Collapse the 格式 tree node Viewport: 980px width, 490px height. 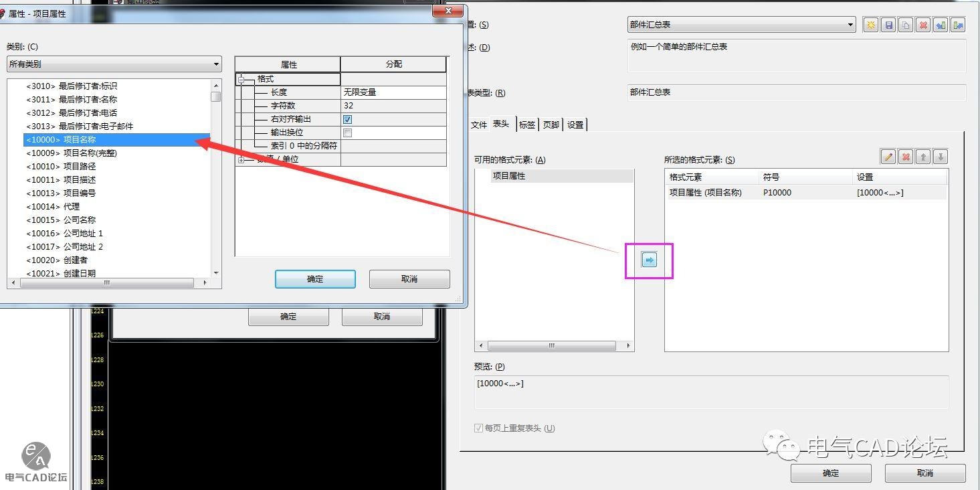[241, 80]
